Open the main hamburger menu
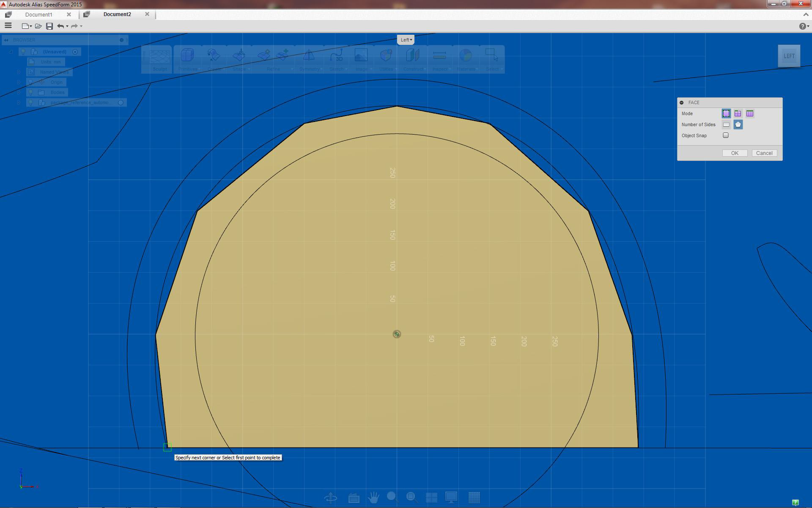Viewport: 812px width, 508px height. point(8,26)
